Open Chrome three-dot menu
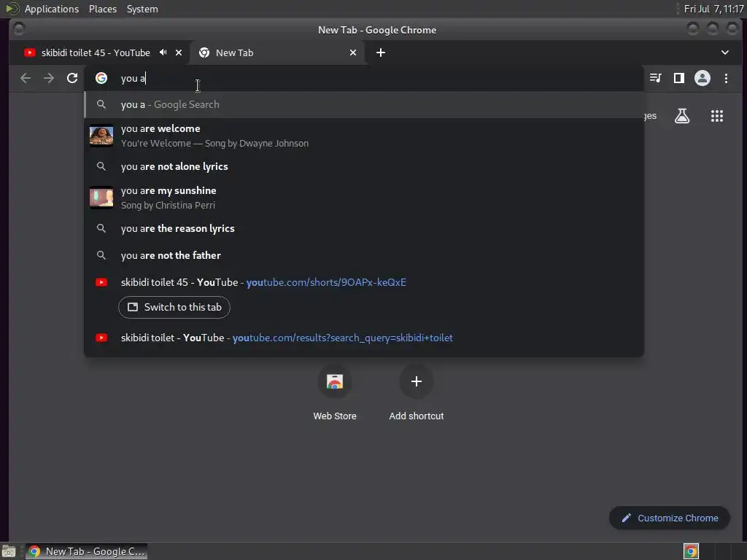Viewport: 747px width, 560px height. (x=726, y=78)
